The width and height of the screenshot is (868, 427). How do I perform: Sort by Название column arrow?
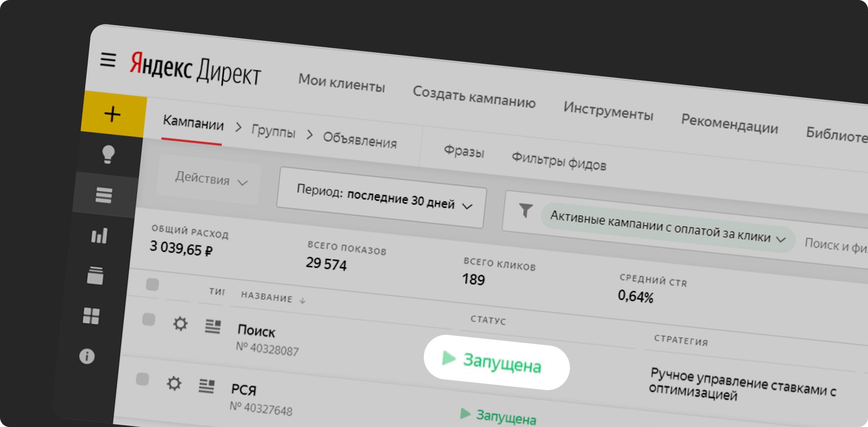pos(303,301)
